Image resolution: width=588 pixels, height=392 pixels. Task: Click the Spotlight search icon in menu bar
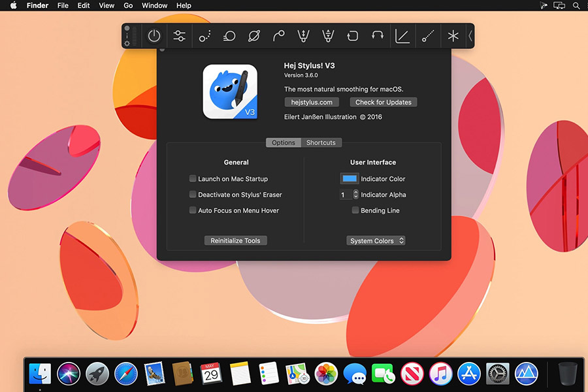coord(576,5)
